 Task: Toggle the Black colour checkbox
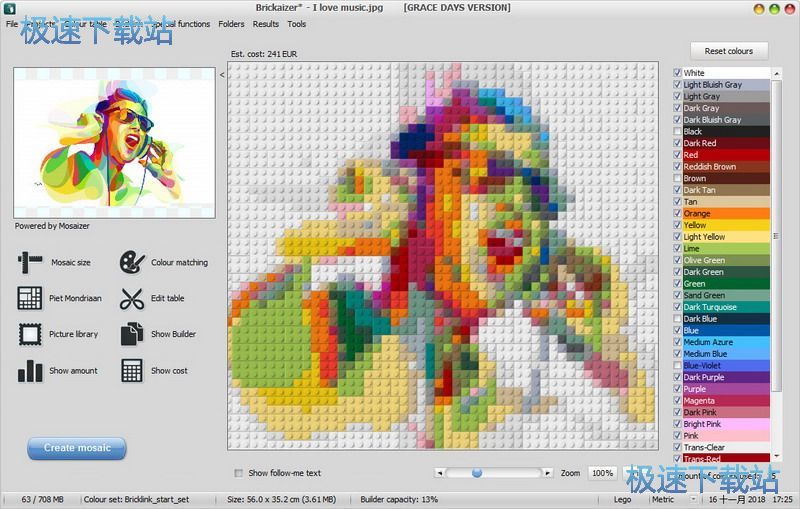[678, 131]
